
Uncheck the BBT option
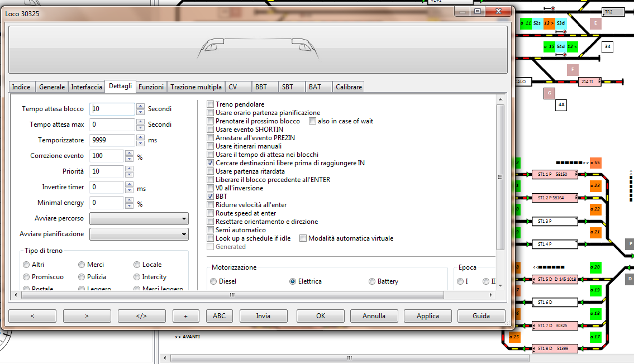tap(211, 197)
